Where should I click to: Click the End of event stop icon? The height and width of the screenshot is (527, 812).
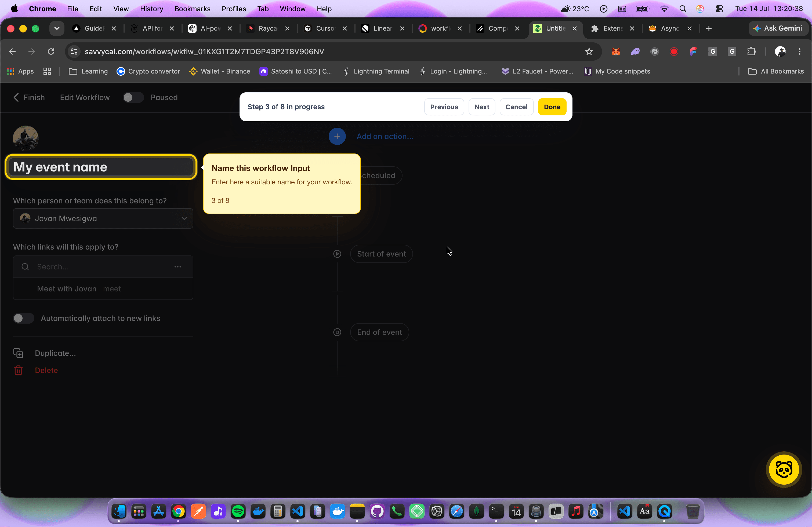(x=337, y=332)
